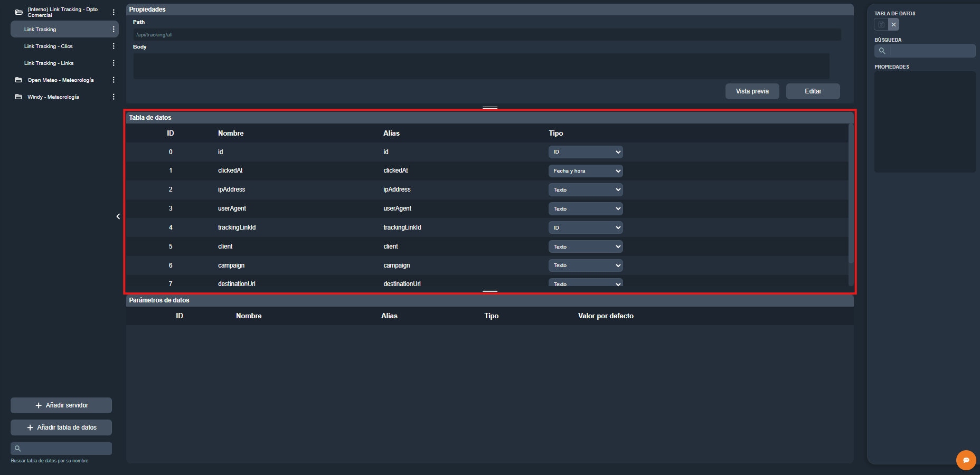Expand the Tipo dropdown for the campaign row

(585, 265)
